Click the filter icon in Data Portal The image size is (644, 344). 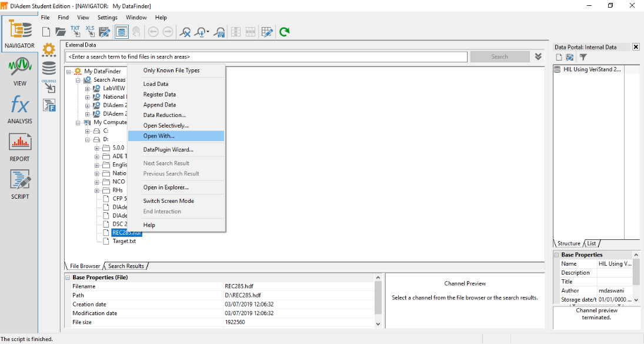point(583,56)
